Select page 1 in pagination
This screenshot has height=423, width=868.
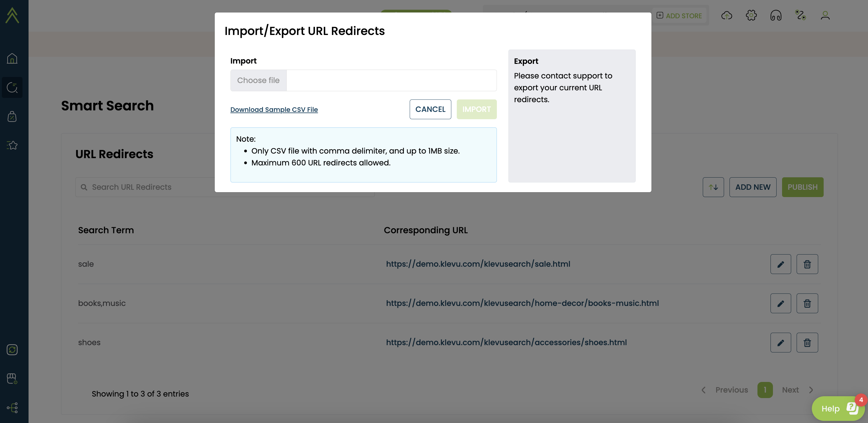point(765,390)
